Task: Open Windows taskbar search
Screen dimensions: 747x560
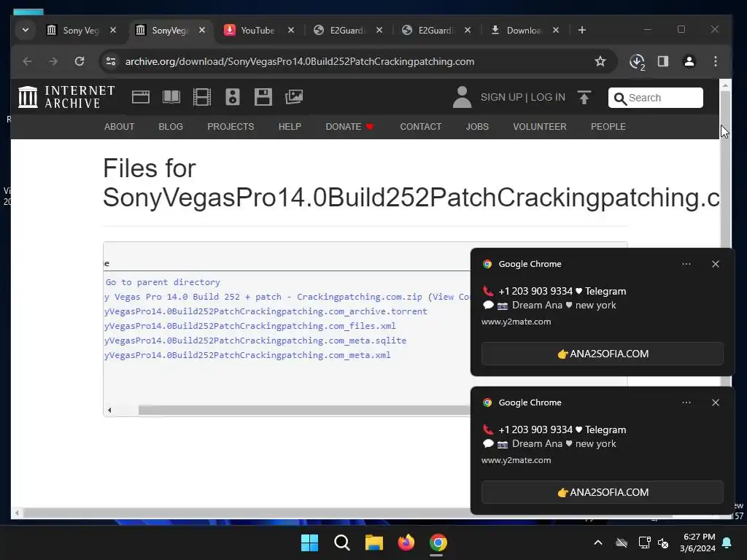Action: coord(342,542)
